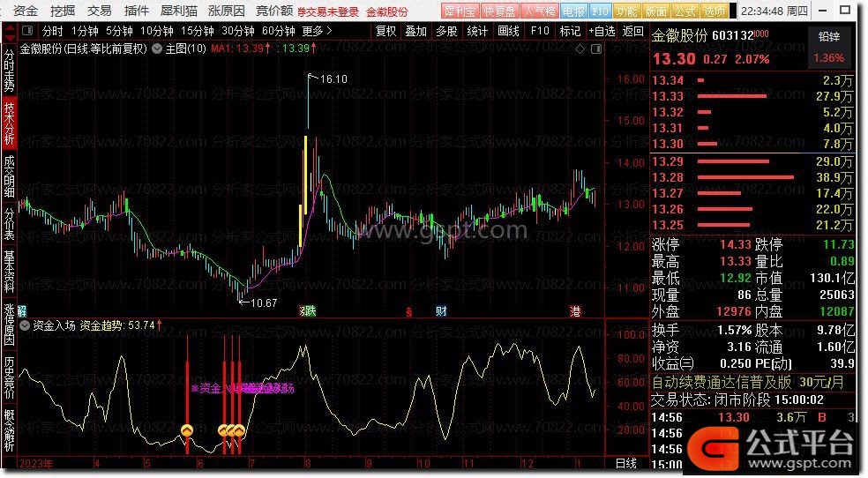This screenshot has width=868, height=478.
Task: Click the 券交易未登录 login link
Action: click(328, 11)
